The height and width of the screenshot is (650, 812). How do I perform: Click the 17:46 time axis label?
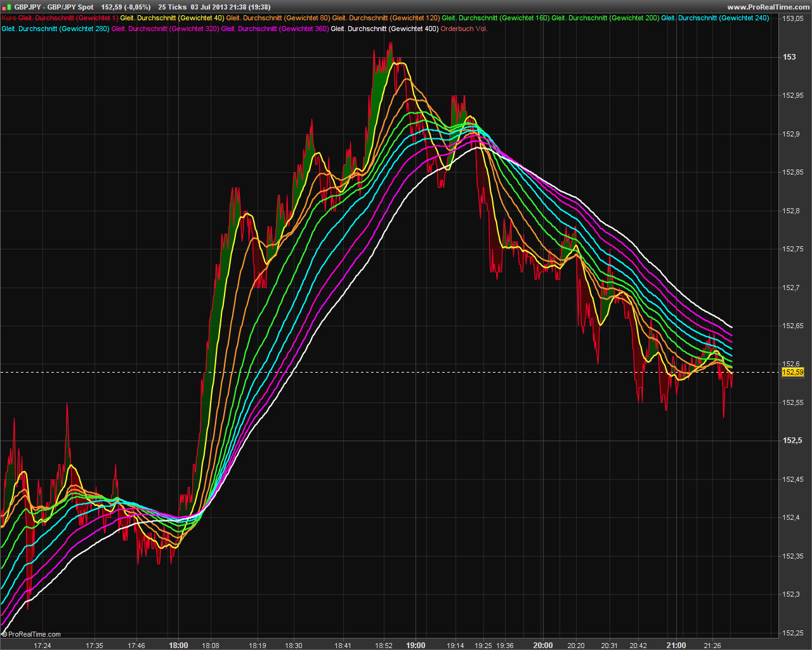click(x=136, y=646)
